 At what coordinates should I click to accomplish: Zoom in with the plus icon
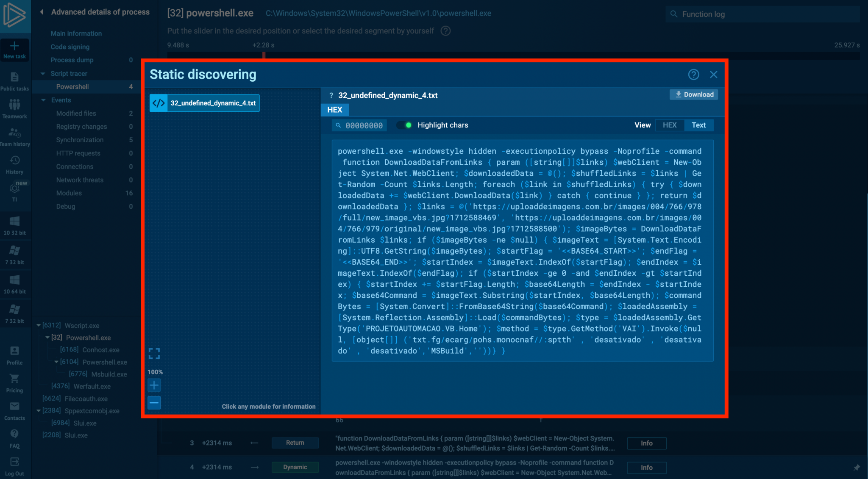click(154, 385)
